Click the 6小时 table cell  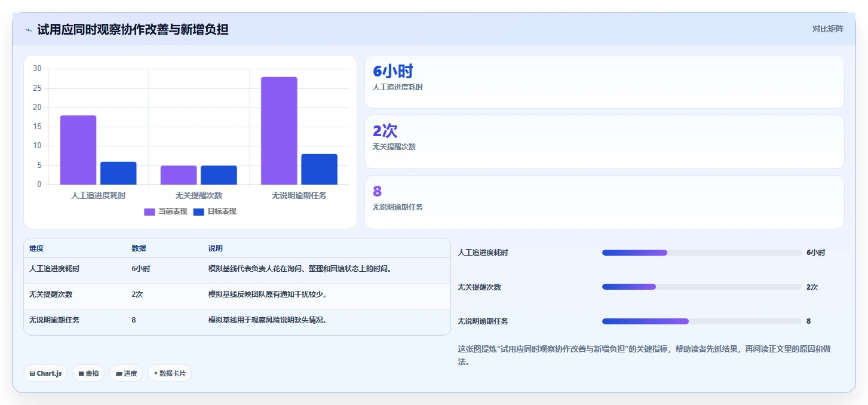click(141, 269)
